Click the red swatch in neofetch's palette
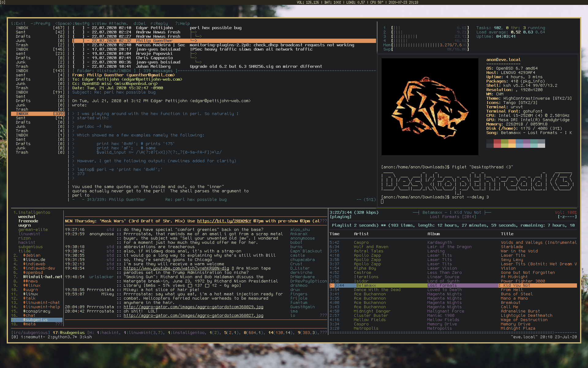Screen dimensions: 588x368 coord(497,144)
